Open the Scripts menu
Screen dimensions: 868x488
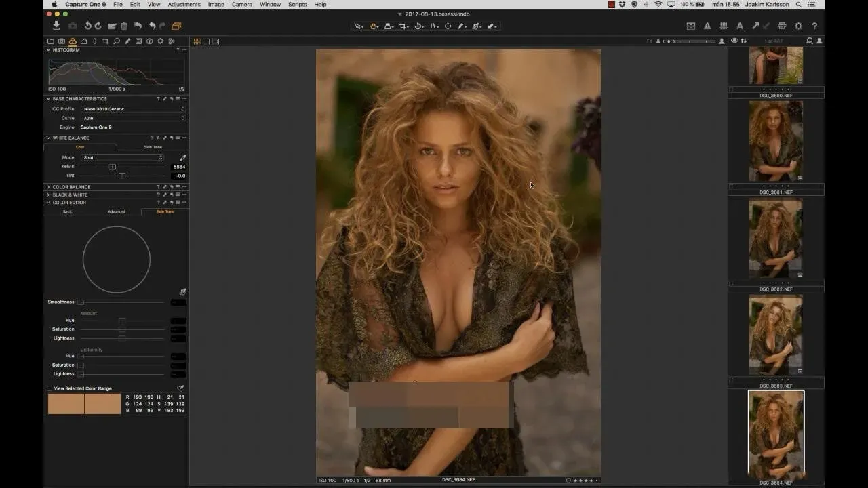click(297, 4)
